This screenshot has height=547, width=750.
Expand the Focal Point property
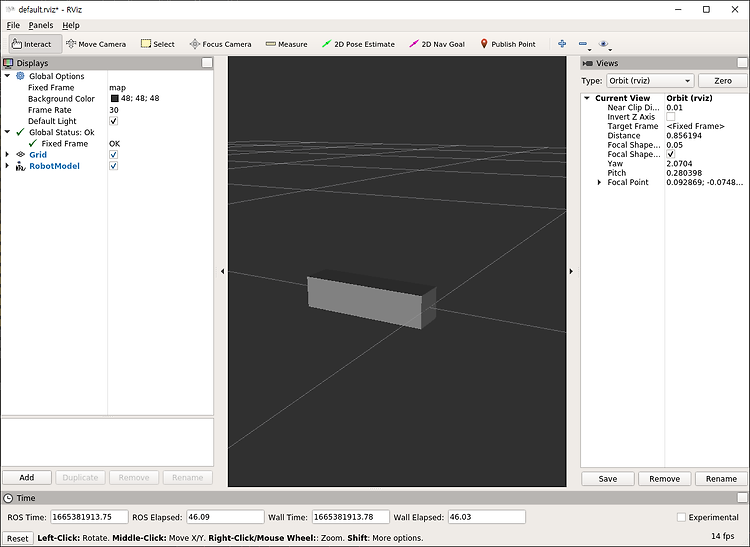599,182
